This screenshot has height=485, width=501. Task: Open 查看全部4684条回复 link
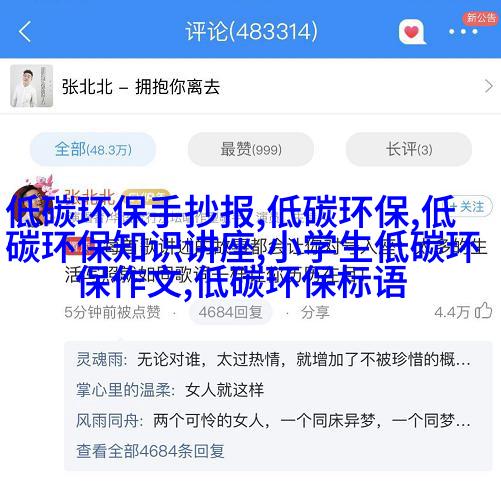pos(150,451)
